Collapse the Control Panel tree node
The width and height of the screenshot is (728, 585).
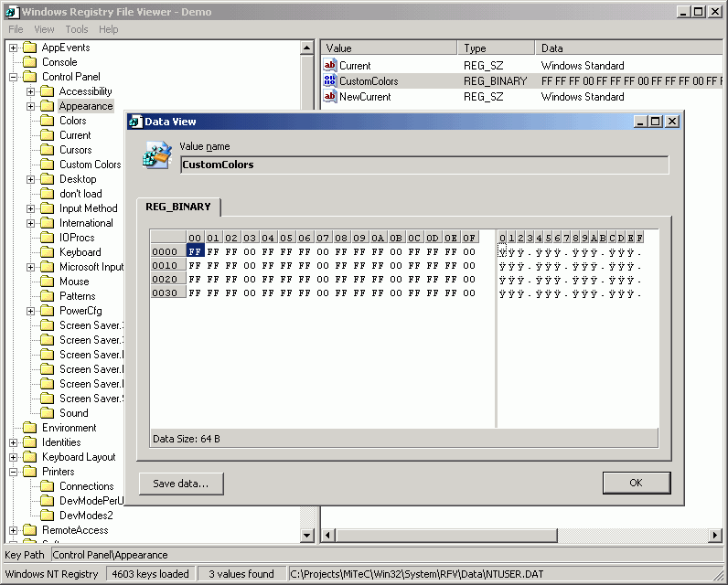(x=14, y=77)
